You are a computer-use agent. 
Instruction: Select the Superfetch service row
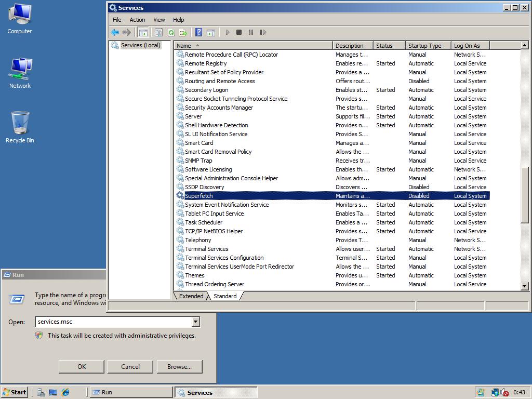[332, 196]
